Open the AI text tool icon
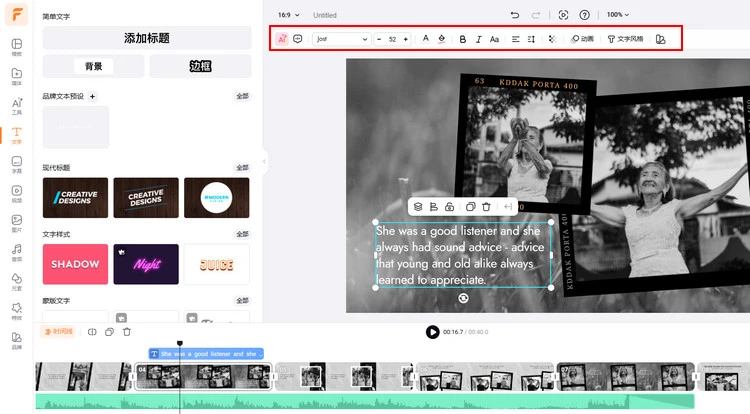This screenshot has width=750, height=414. (282, 39)
